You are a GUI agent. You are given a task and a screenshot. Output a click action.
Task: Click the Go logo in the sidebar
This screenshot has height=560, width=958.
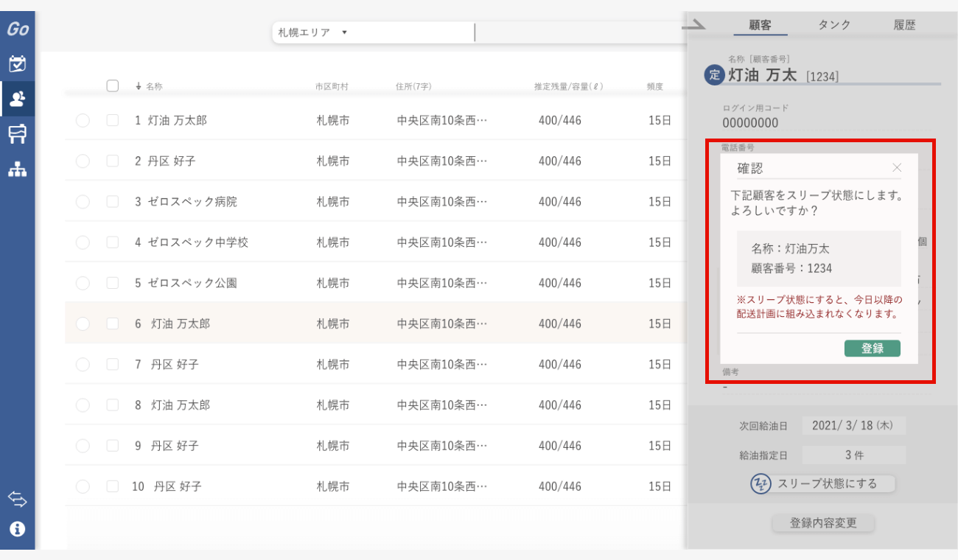tap(18, 29)
